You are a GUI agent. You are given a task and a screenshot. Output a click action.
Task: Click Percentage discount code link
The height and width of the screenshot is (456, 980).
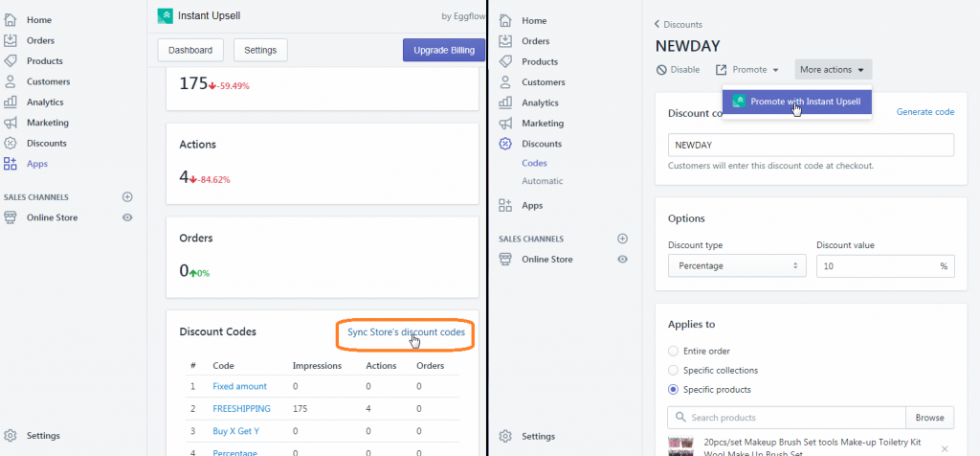(x=235, y=453)
